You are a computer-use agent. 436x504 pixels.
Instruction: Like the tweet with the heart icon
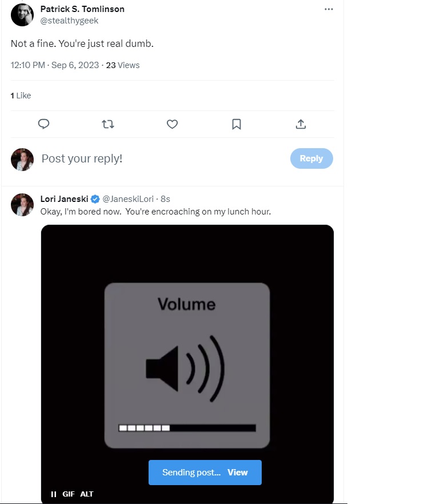pos(172,124)
